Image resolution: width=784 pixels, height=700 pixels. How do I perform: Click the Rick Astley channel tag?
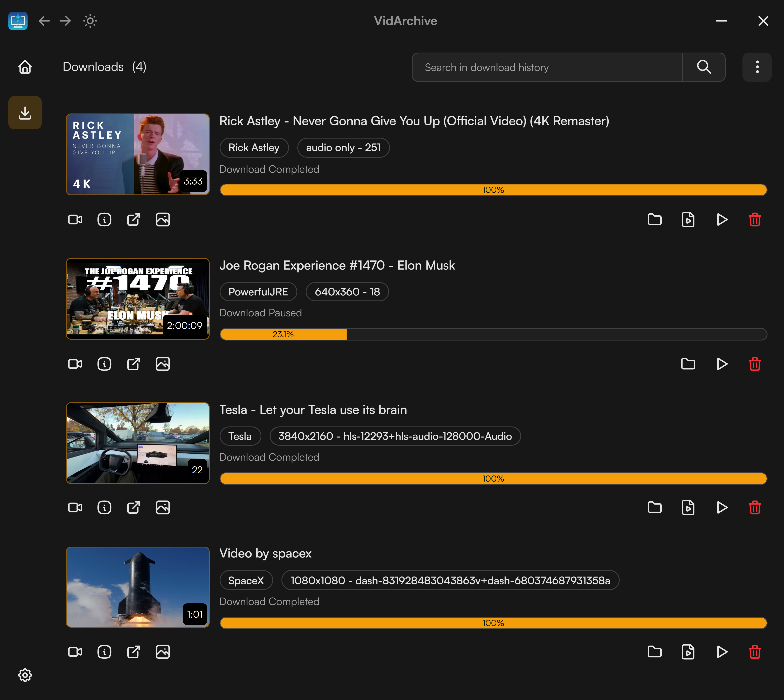[254, 148]
